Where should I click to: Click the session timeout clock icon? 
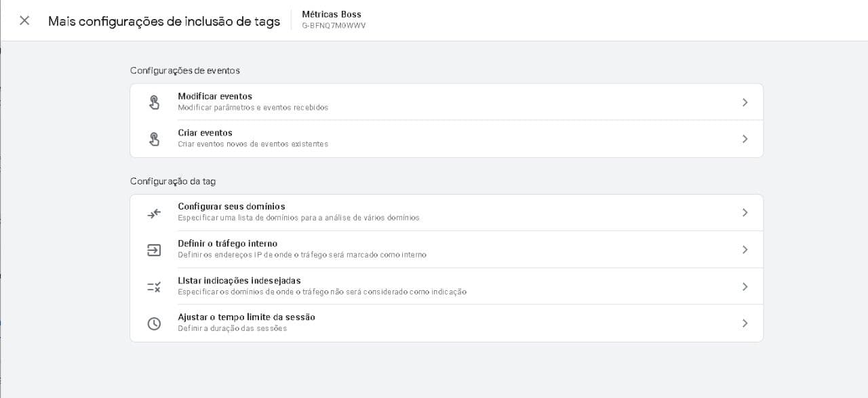click(x=154, y=323)
